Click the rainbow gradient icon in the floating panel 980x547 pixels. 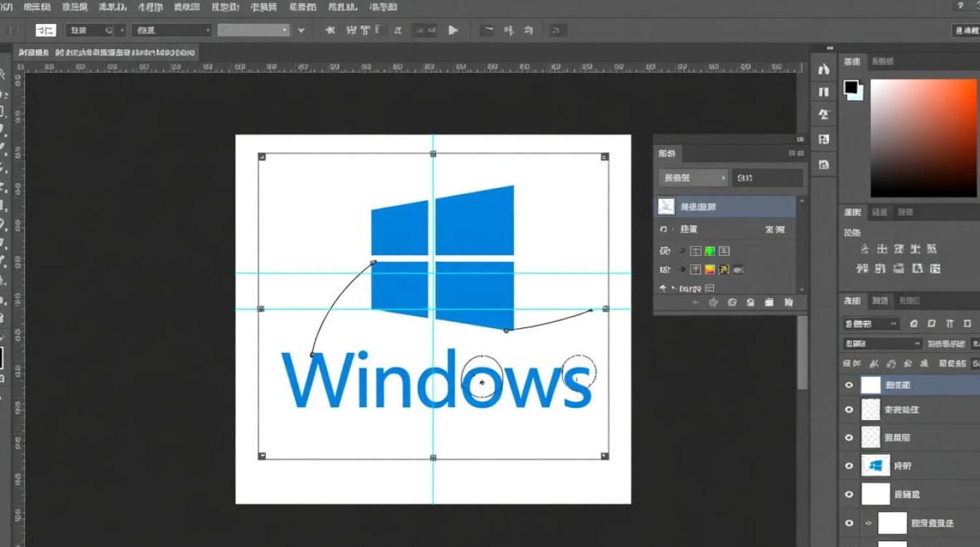pyautogui.click(x=709, y=270)
